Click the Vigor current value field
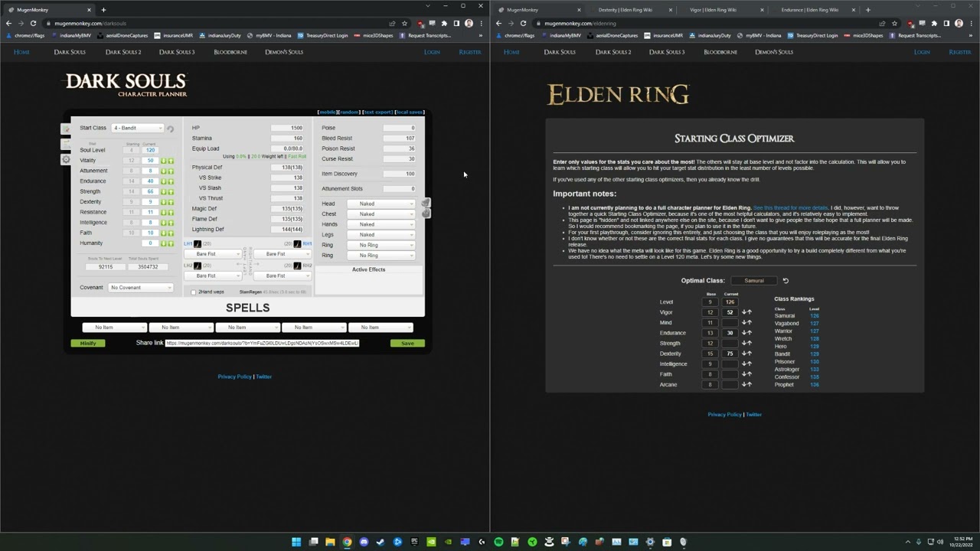This screenshot has width=980, height=551. (730, 312)
